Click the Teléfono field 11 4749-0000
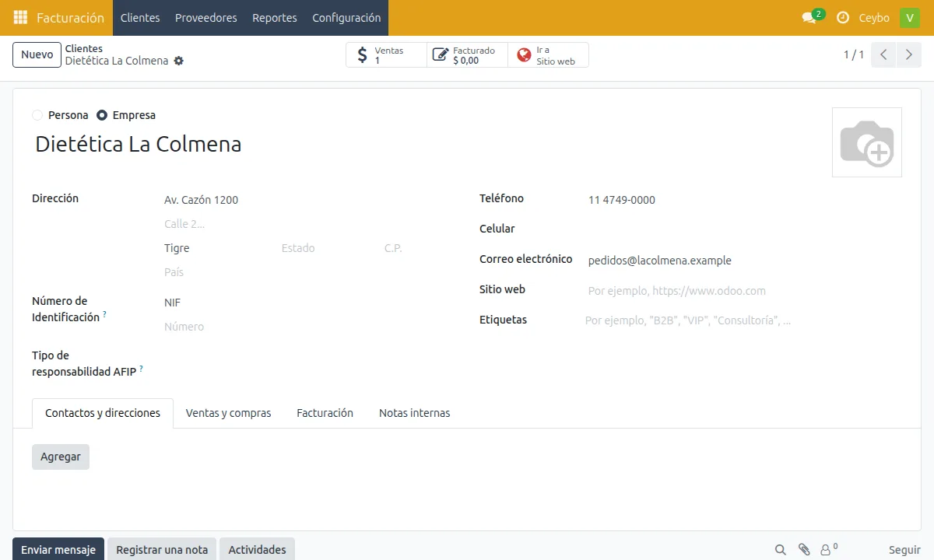The width and height of the screenshot is (934, 560). [743, 200]
